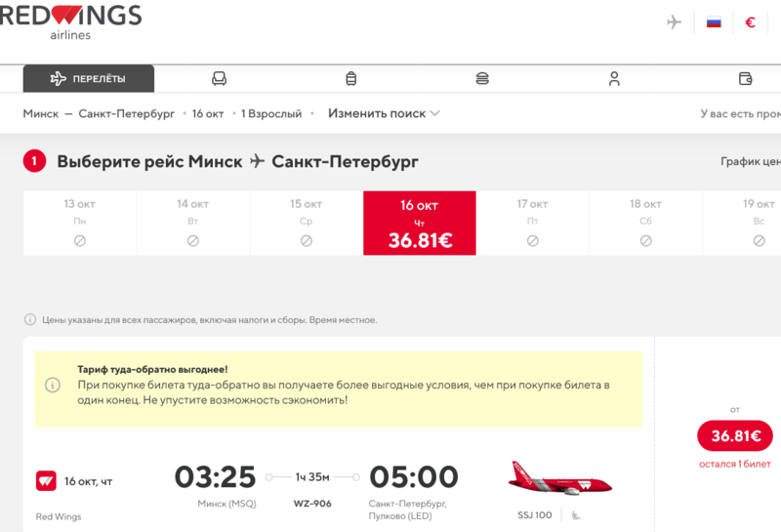
Task: Open the "График цен" price chart link
Action: coord(750,162)
